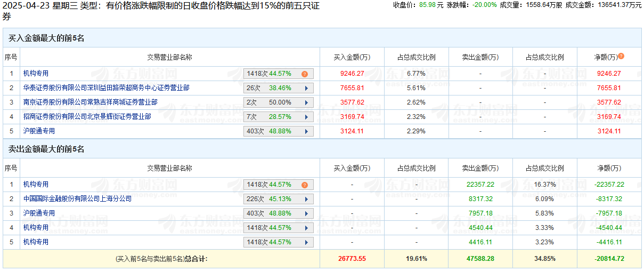The width and height of the screenshot is (644, 271).
Task: Click orange question icon in sell-list first row
Action: tap(304, 185)
